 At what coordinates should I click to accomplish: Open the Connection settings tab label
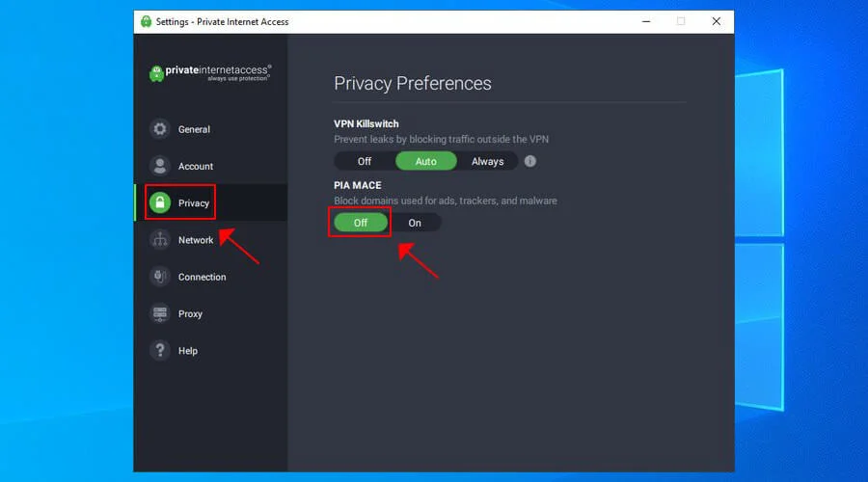[x=202, y=277]
